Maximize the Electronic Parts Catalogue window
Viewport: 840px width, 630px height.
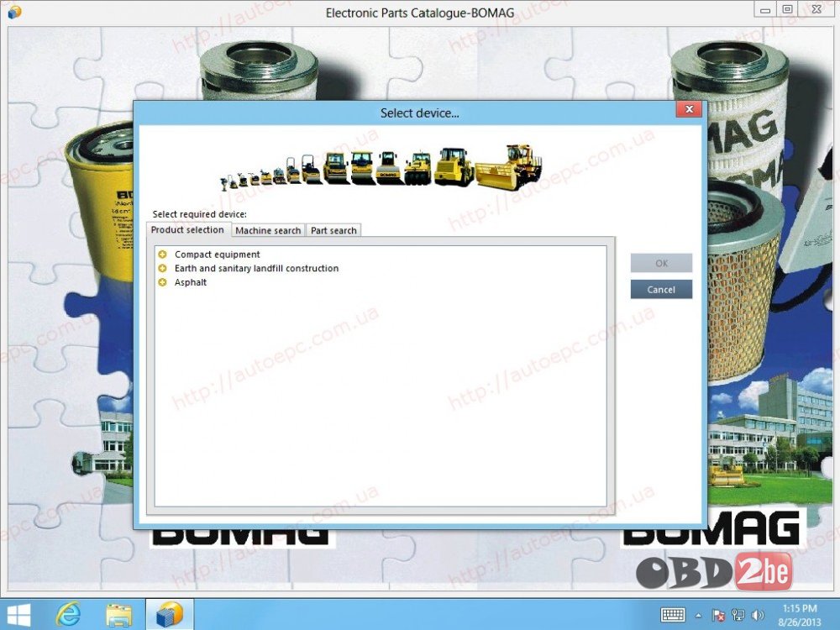coord(788,9)
